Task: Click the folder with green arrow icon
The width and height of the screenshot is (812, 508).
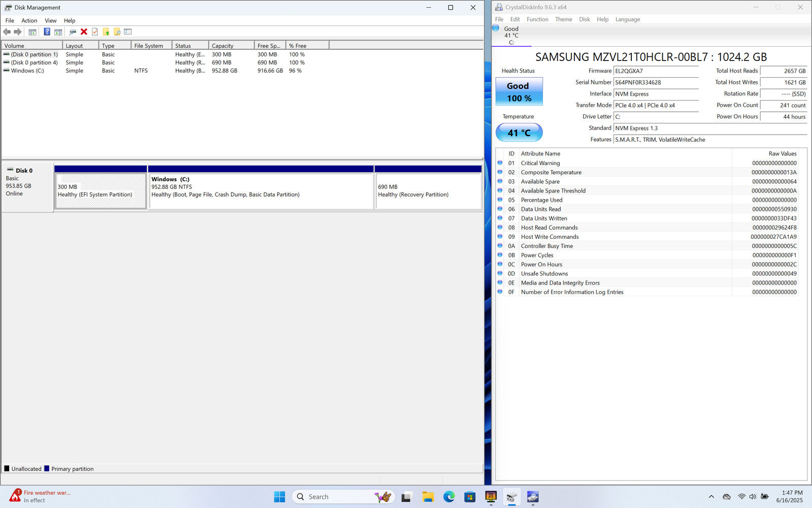Action: [x=106, y=32]
